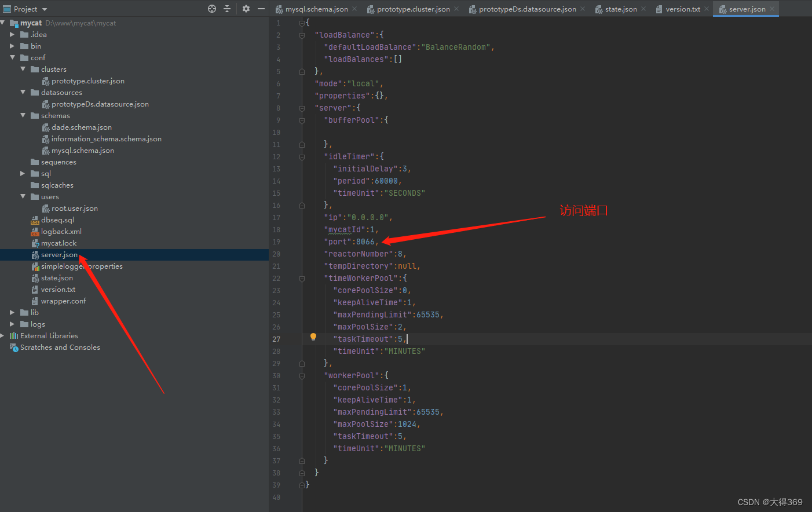Select dade.schema.json file
812x512 pixels.
click(82, 127)
